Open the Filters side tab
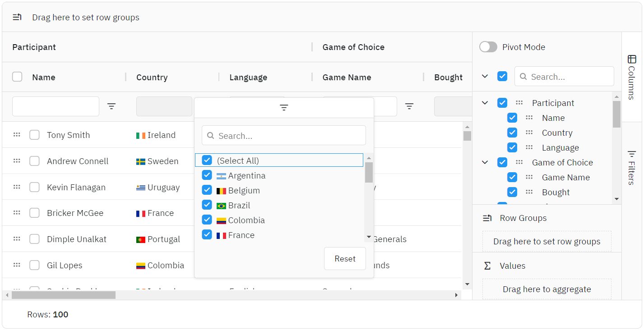Image resolution: width=644 pixels, height=330 pixels. coord(632,167)
